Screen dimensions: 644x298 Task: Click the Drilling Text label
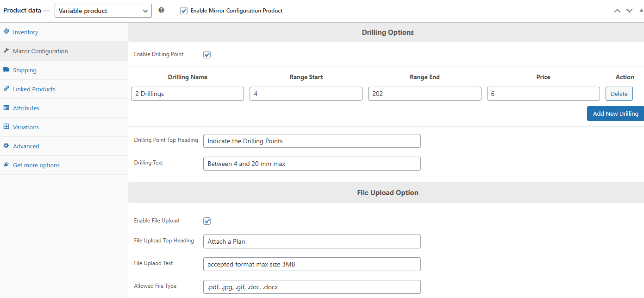click(x=148, y=163)
